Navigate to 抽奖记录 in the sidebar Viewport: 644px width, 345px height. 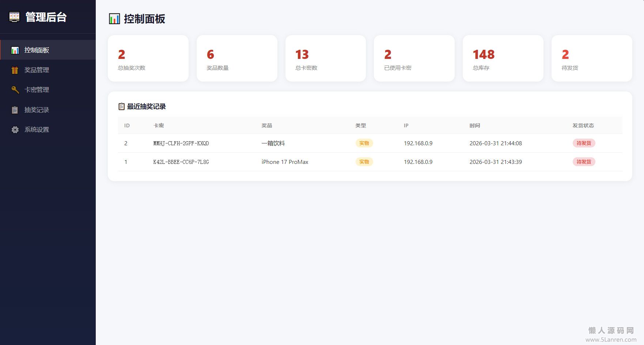pos(48,110)
